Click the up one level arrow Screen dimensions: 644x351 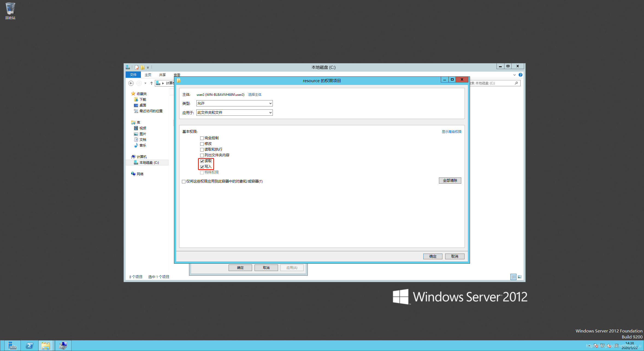click(152, 83)
